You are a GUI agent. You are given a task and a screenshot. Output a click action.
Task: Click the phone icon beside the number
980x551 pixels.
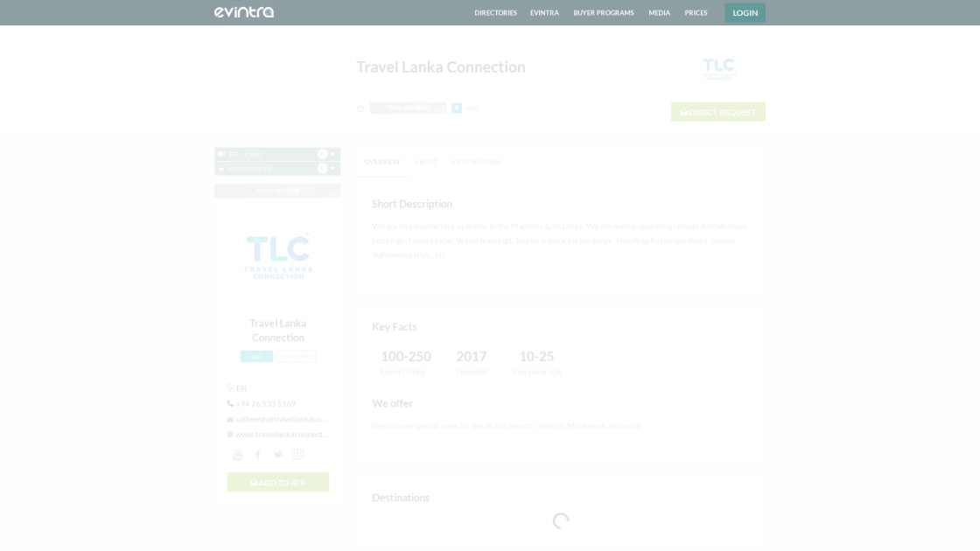[x=230, y=404]
